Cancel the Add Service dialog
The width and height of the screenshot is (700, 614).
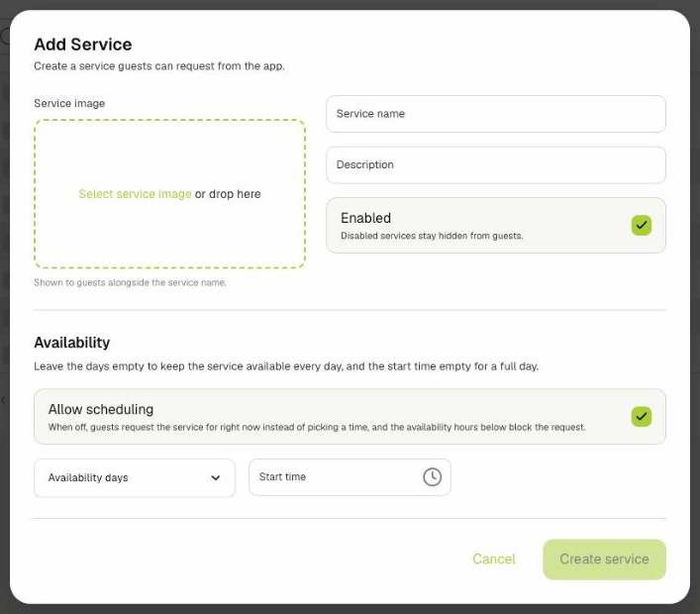494,560
